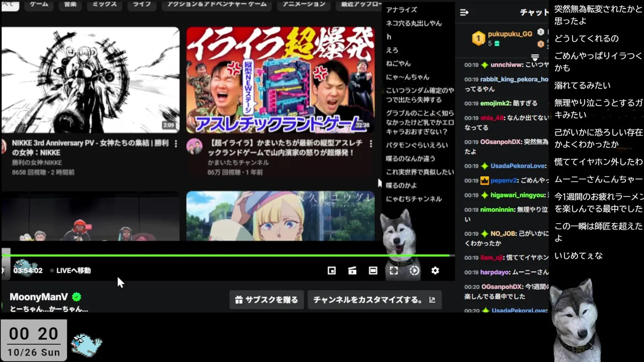
Task: Click username rabbit_king_pekora in chat
Action: pyautogui.click(x=514, y=79)
